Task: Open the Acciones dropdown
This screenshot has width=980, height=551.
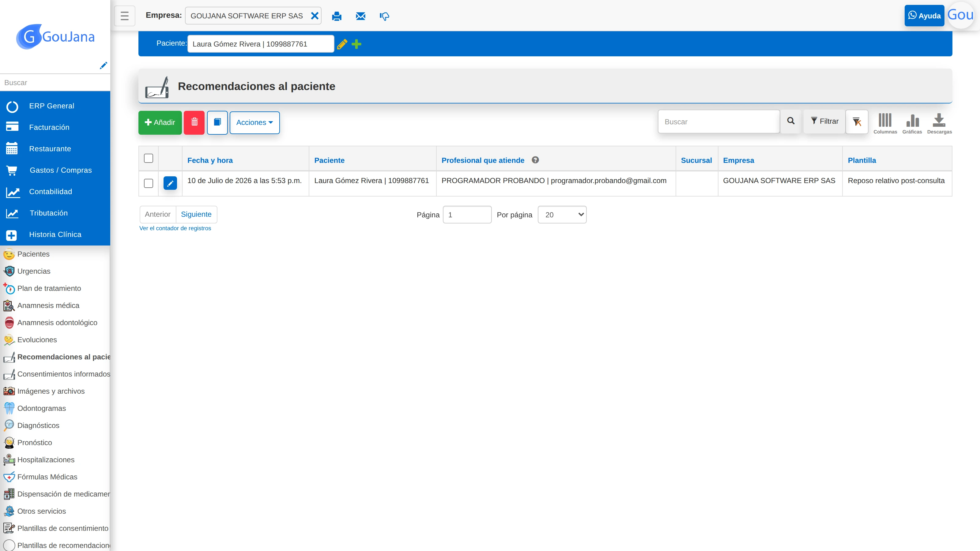Action: pos(254,122)
